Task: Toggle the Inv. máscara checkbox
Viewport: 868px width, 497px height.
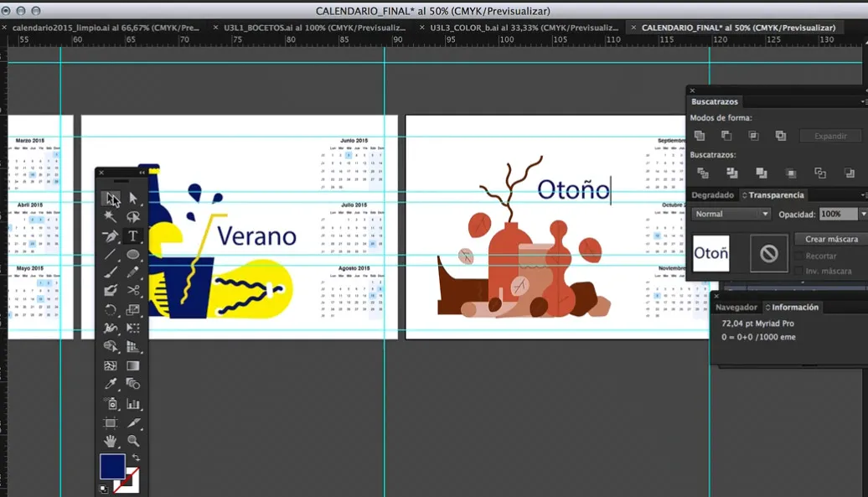Action: [798, 272]
